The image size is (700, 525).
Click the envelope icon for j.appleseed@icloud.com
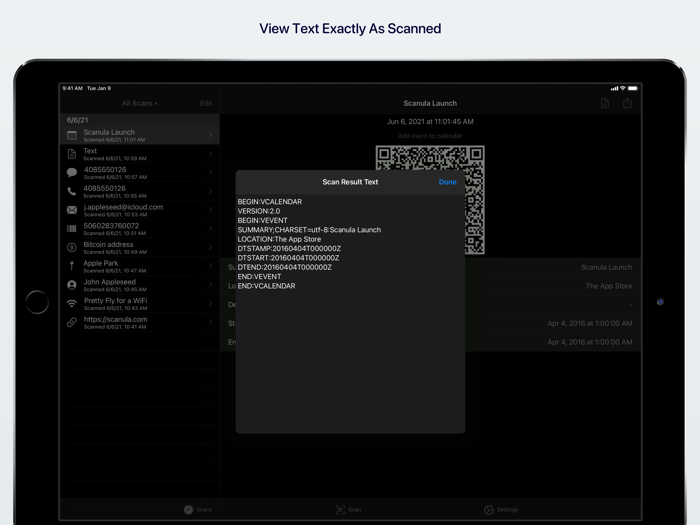71,210
